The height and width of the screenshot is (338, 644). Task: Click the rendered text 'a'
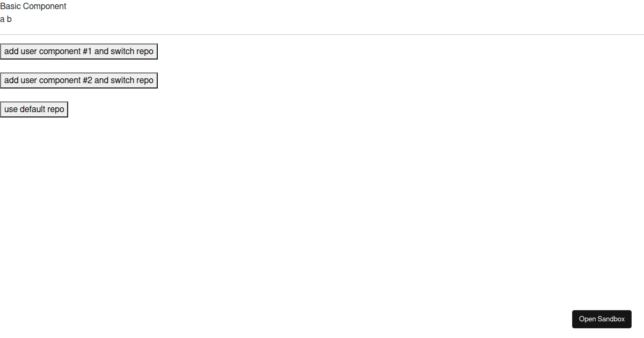click(x=2, y=19)
